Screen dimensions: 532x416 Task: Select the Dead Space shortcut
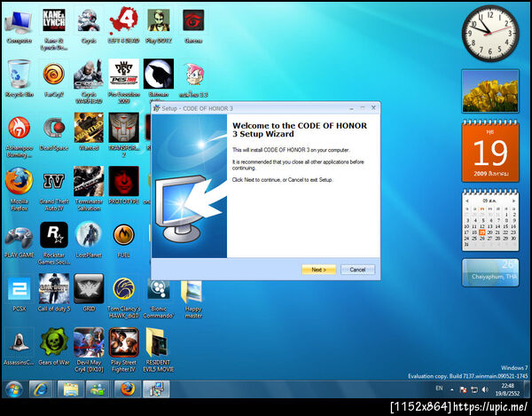click(54, 133)
